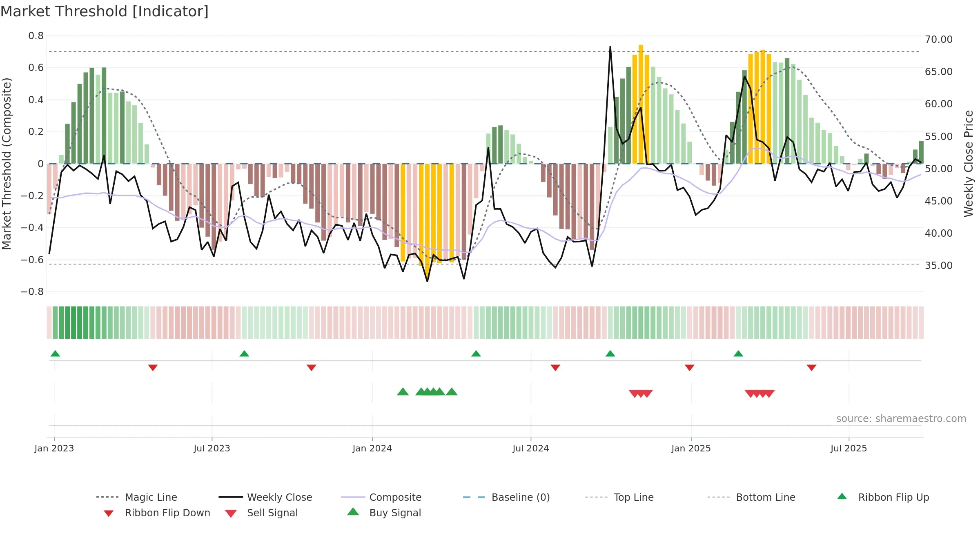
Task: Click the ribbon flip down marker after Jul 2024
Action: tap(555, 368)
